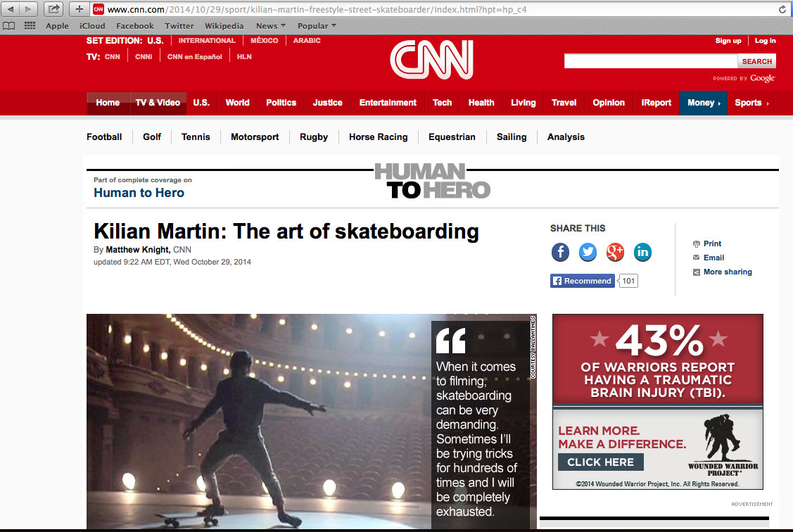
Task: Open the Safari share button
Action: point(53,9)
